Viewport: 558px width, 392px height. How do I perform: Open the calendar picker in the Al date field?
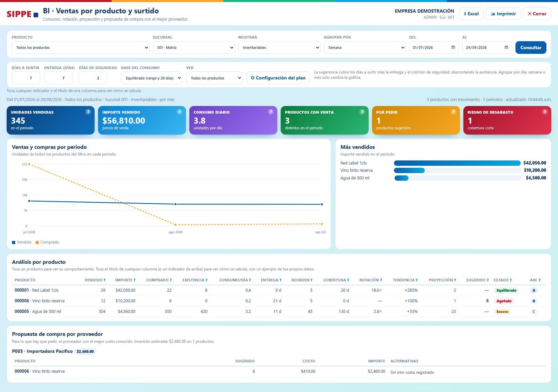pyautogui.click(x=506, y=47)
